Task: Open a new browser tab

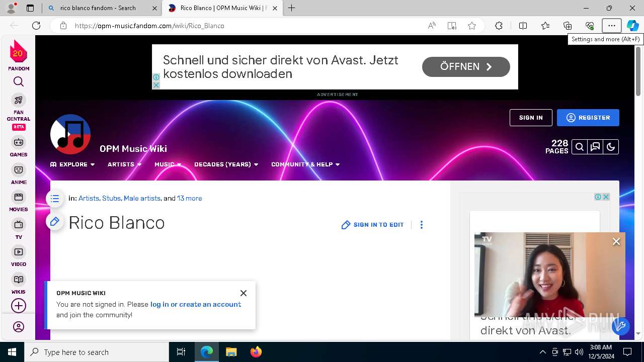Action: 292,8
